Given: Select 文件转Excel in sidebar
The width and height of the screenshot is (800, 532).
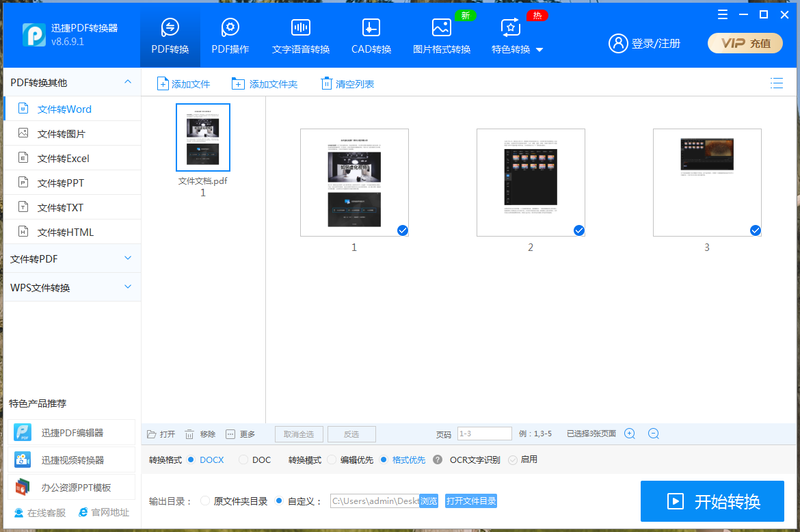Looking at the screenshot, I should pyautogui.click(x=72, y=158).
